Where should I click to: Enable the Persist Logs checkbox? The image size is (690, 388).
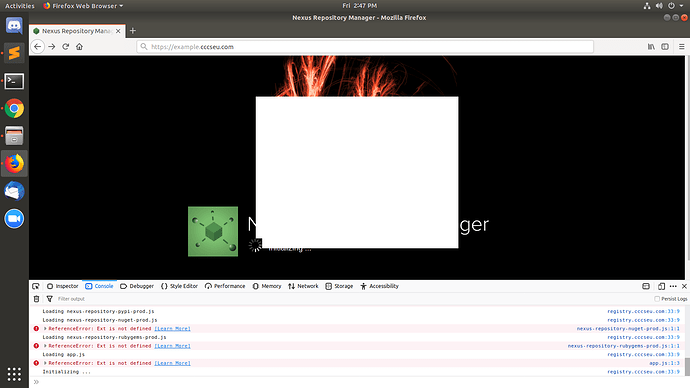tap(657, 299)
